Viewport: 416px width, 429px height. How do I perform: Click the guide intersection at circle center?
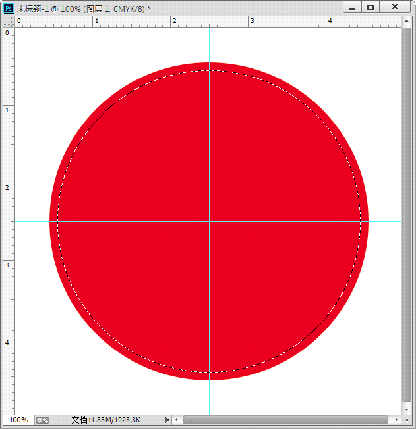point(209,221)
